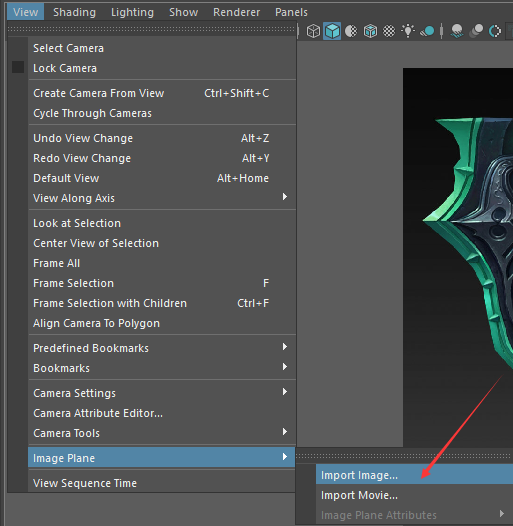Click Frame Selection entry
513x526 pixels.
click(162, 283)
